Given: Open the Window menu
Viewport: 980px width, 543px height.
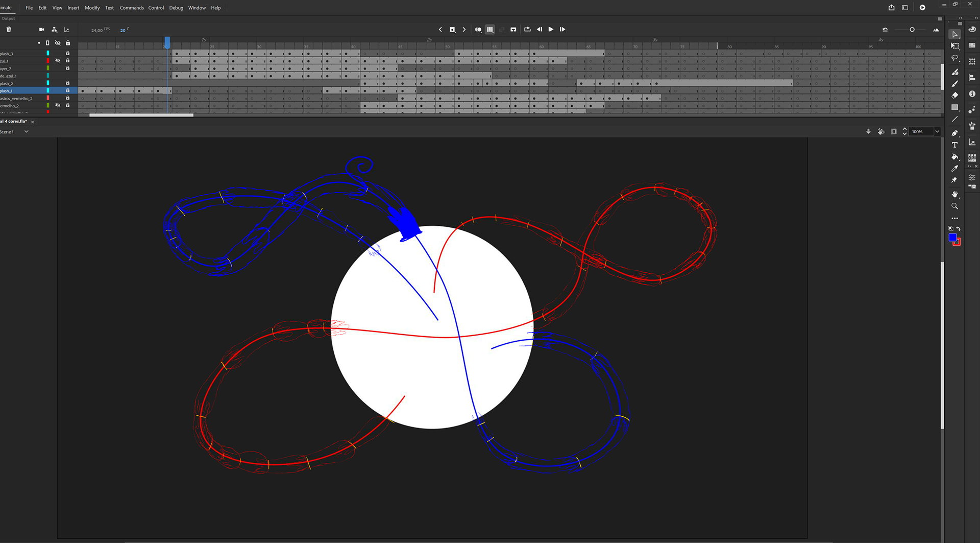Looking at the screenshot, I should pos(197,8).
